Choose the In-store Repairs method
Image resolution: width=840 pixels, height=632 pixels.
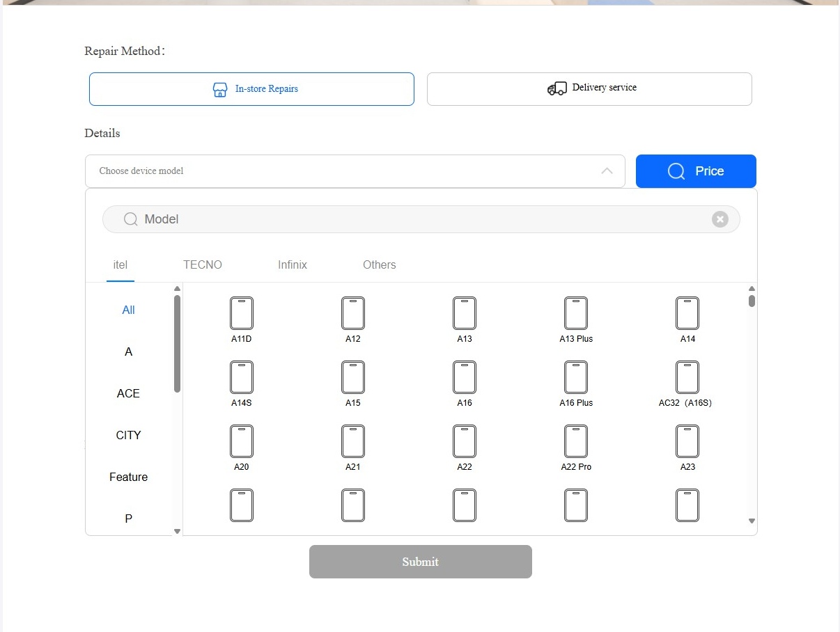[251, 89]
